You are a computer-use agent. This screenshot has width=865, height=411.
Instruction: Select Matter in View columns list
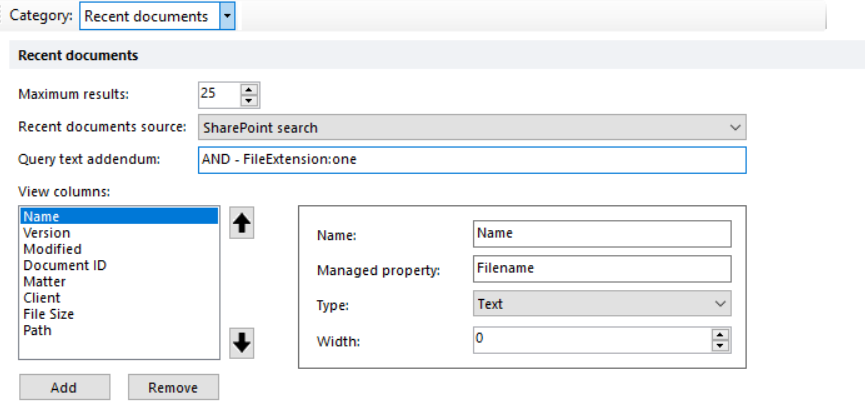pyautogui.click(x=119, y=281)
